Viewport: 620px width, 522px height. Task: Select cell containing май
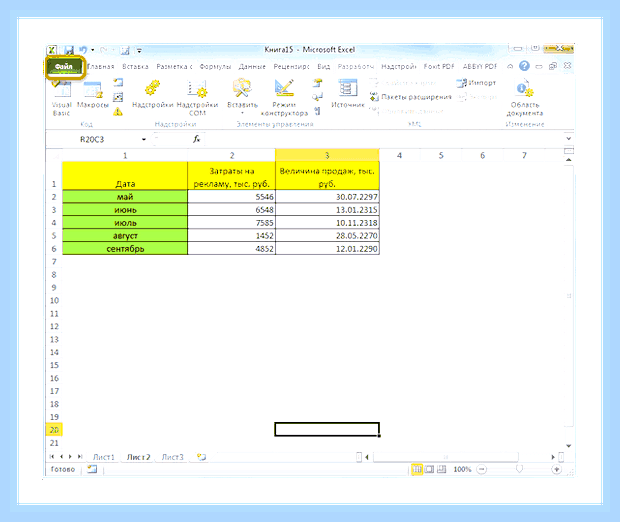click(125, 197)
